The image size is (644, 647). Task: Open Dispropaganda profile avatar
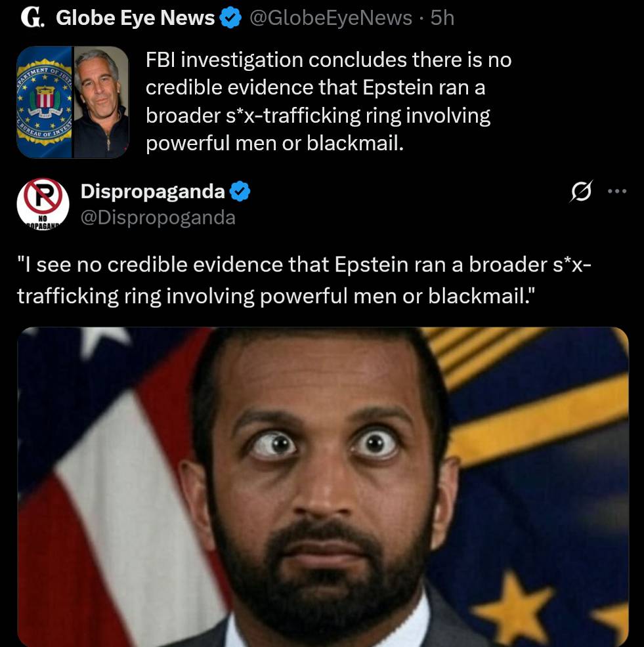tap(43, 204)
